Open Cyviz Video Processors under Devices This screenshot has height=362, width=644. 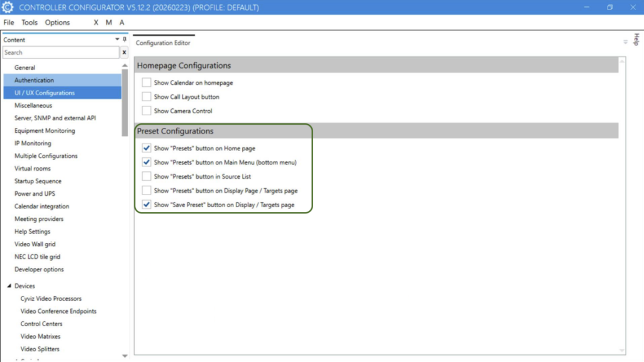click(x=51, y=299)
